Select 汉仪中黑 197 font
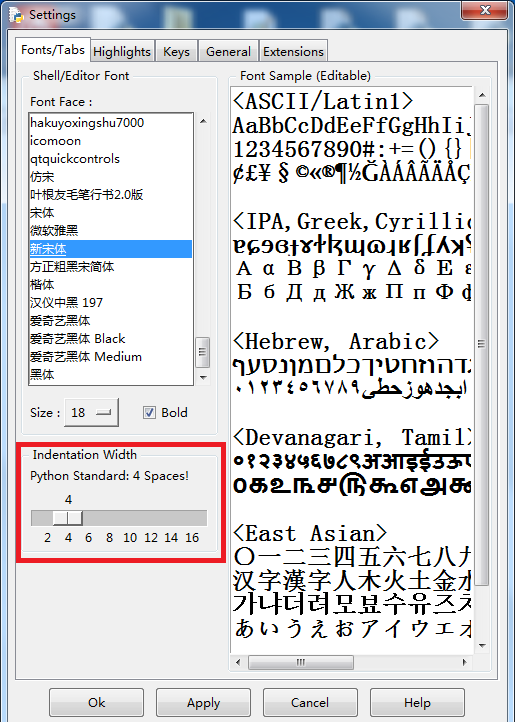Image resolution: width=515 pixels, height=722 pixels. (111, 303)
